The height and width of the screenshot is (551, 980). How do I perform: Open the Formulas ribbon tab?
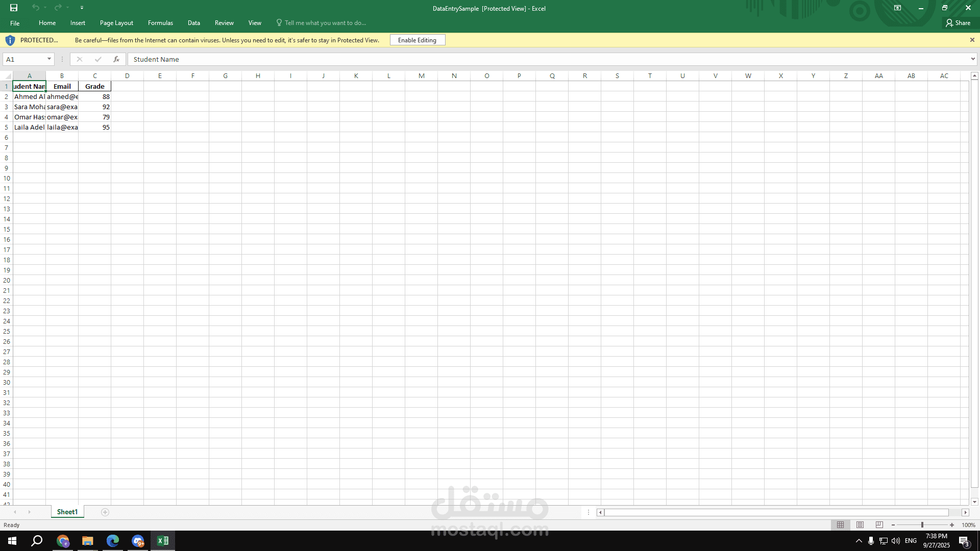[x=160, y=23]
